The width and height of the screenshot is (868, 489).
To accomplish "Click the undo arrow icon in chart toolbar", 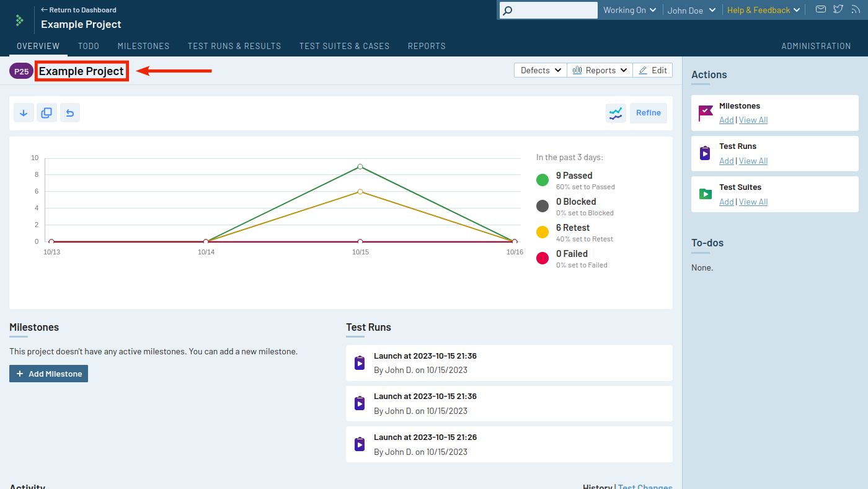I will pyautogui.click(x=70, y=113).
